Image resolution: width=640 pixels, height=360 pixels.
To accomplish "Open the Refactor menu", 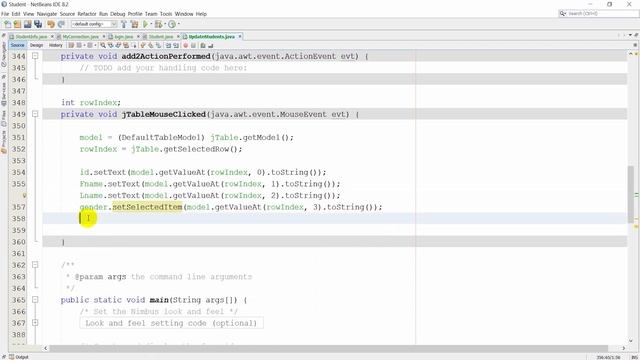I will [x=87, y=14].
